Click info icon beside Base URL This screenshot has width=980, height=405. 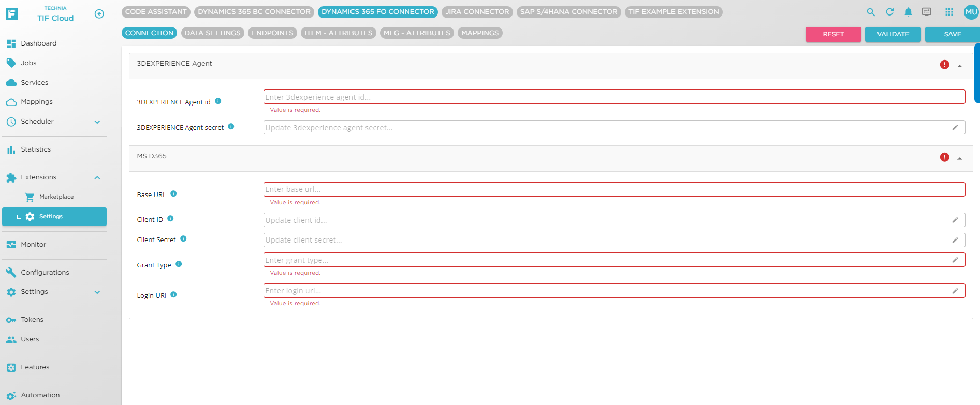(x=173, y=194)
